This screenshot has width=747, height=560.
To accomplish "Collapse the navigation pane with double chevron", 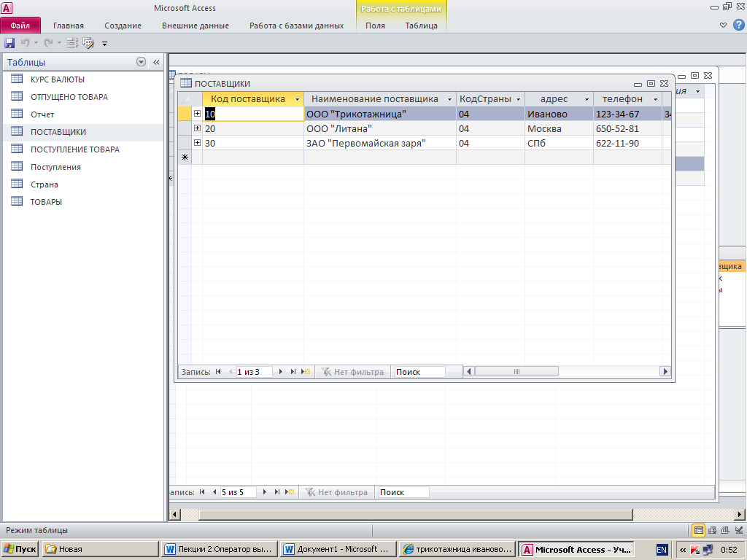I will coord(156,62).
